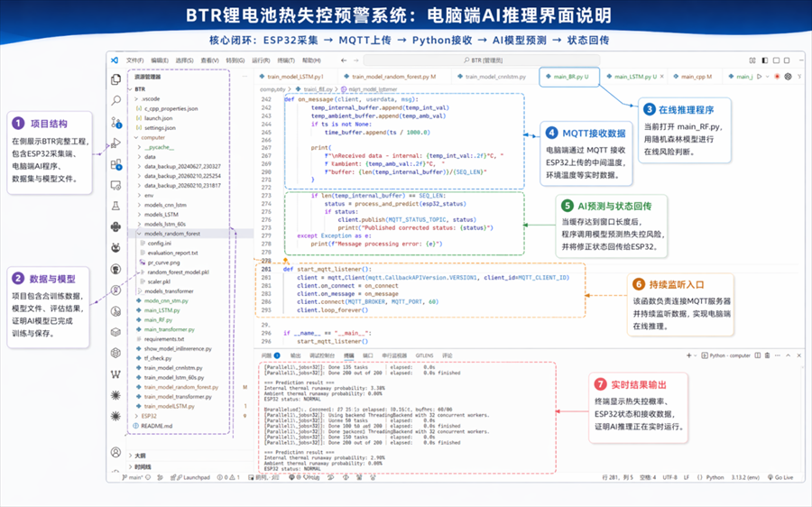812x507 pixels.
Task: Expand the ESP32 folder in the explorer
Action: (149, 416)
